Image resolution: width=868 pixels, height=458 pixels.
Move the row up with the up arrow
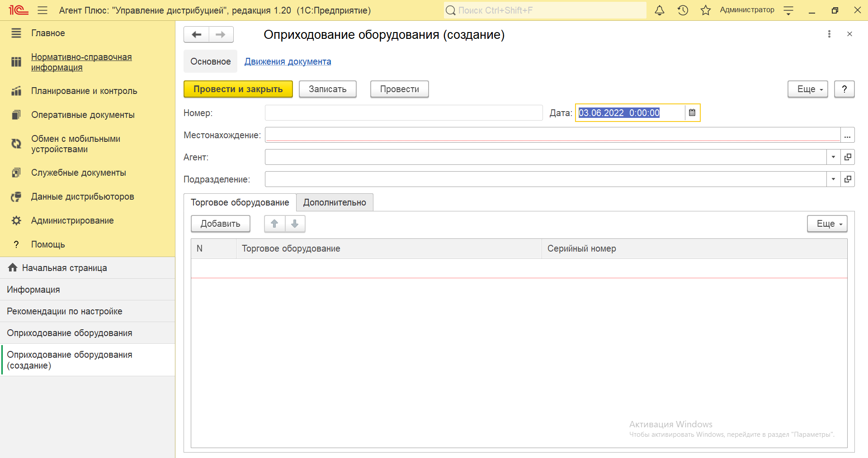[274, 224]
